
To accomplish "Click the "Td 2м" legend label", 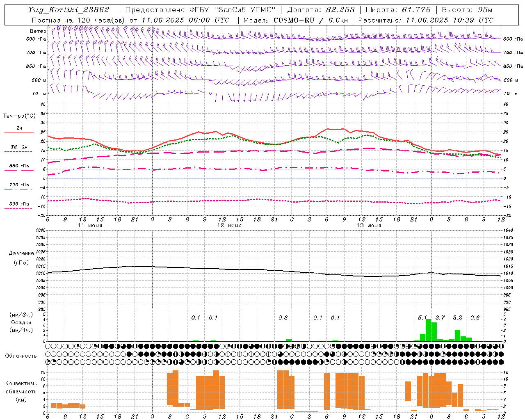I will [x=19, y=147].
